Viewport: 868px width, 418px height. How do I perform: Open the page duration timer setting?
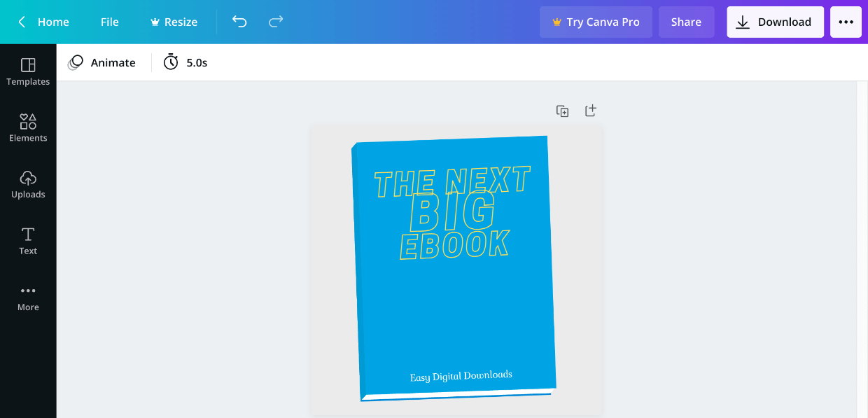point(185,62)
